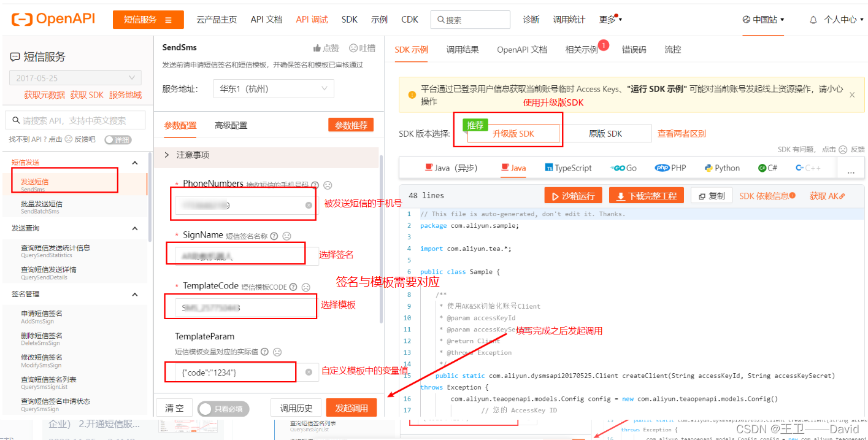Click the 点赞 thumbs-up icon
The image size is (868, 440).
tap(317, 48)
